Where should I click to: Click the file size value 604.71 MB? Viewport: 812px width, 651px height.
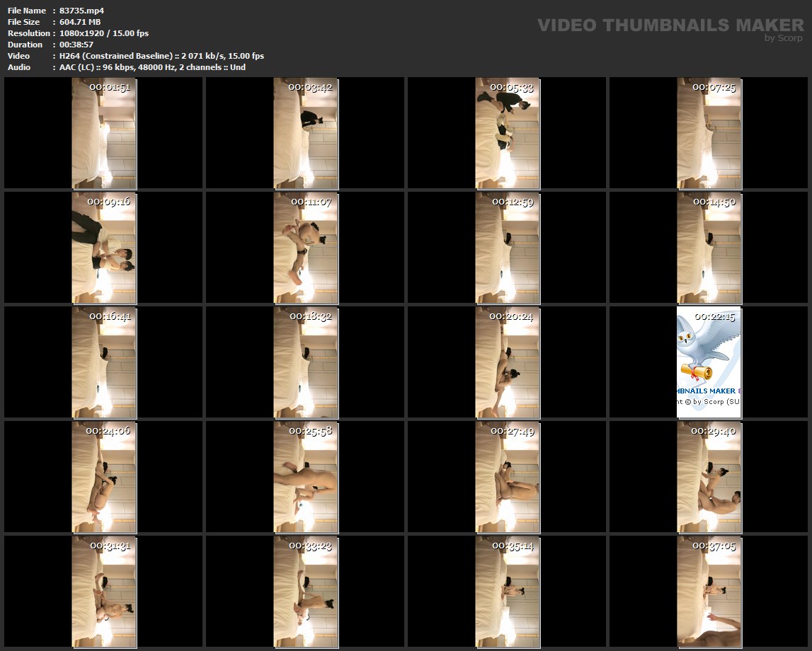click(x=80, y=22)
